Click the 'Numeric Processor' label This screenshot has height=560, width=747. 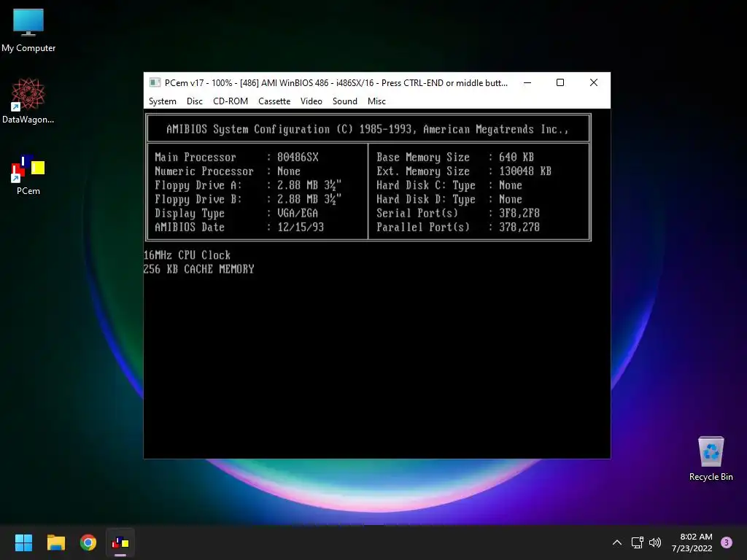[204, 171]
